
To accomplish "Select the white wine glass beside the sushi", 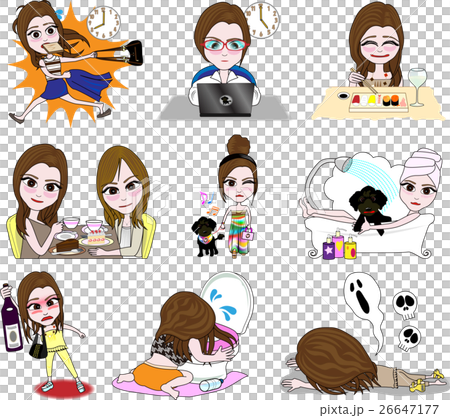I will [x=417, y=87].
